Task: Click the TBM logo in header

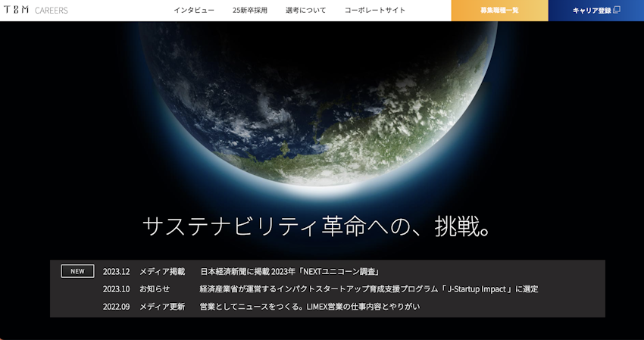Action: (x=16, y=11)
